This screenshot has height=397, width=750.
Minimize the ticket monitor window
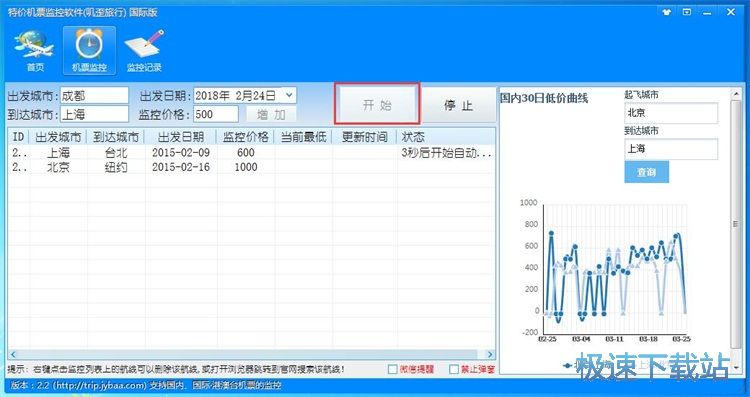707,12
